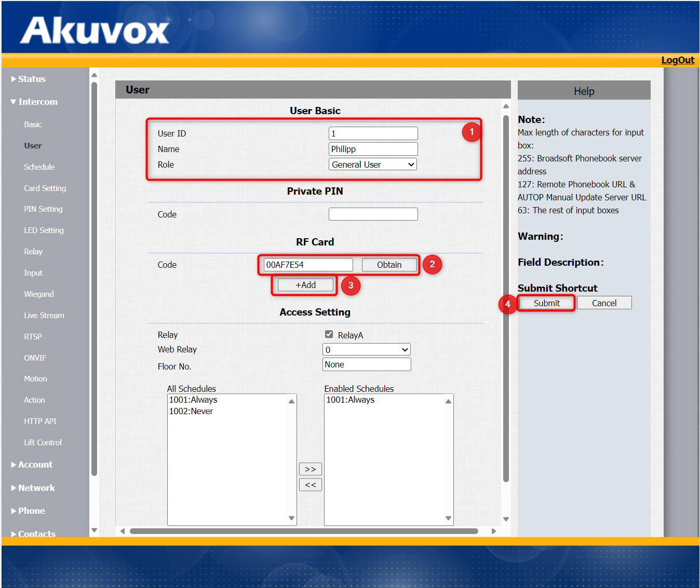
Task: Collapse the Intercom section
Action: tap(37, 102)
